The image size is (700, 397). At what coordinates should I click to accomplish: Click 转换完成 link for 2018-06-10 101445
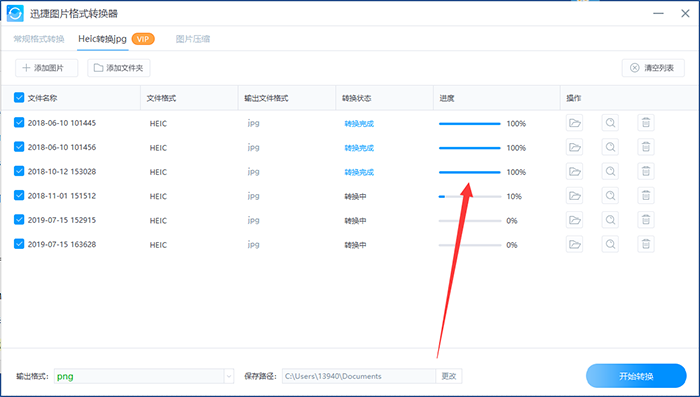click(x=359, y=124)
